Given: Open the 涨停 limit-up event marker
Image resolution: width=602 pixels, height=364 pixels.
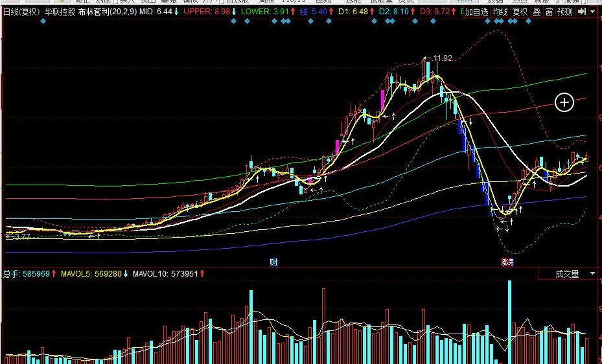Looking at the screenshot, I should click(507, 262).
